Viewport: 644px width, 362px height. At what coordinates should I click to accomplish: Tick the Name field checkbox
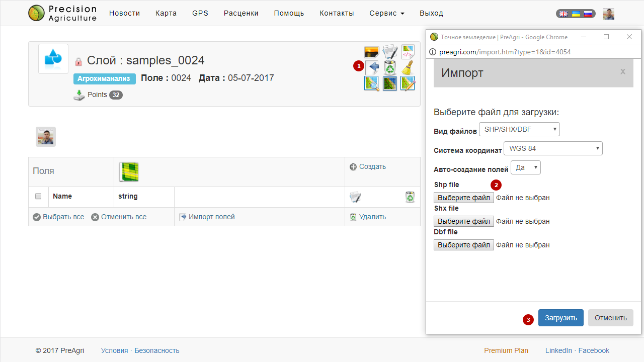pyautogui.click(x=38, y=197)
